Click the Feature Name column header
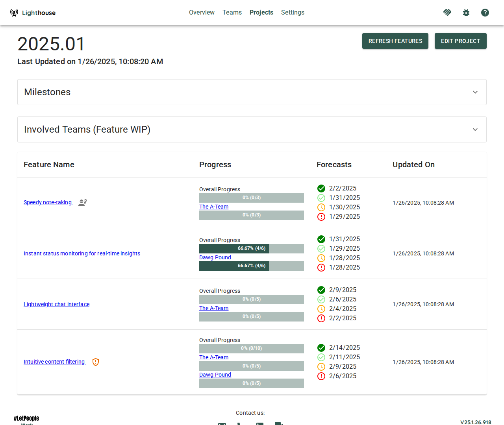Image resolution: width=504 pixels, height=425 pixels. click(x=49, y=165)
